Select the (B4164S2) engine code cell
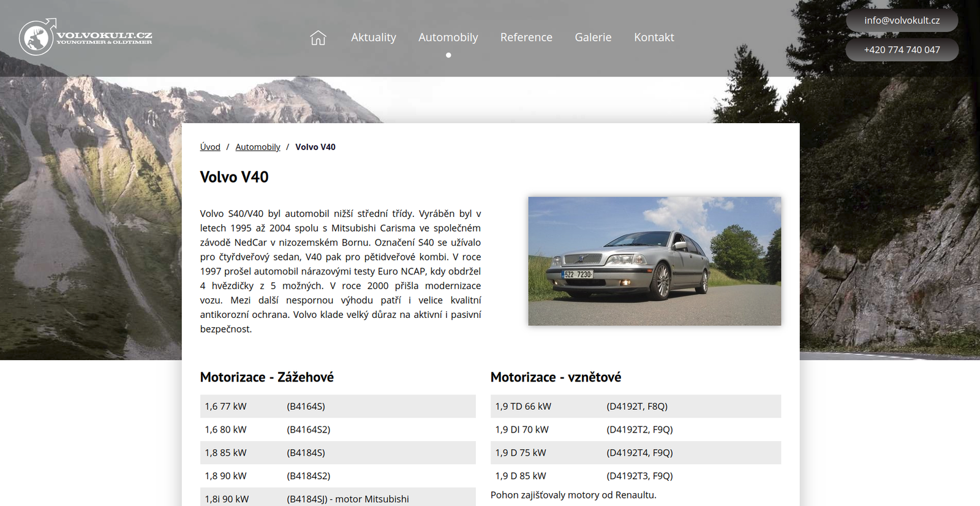Image resolution: width=980 pixels, height=506 pixels. click(x=379, y=429)
